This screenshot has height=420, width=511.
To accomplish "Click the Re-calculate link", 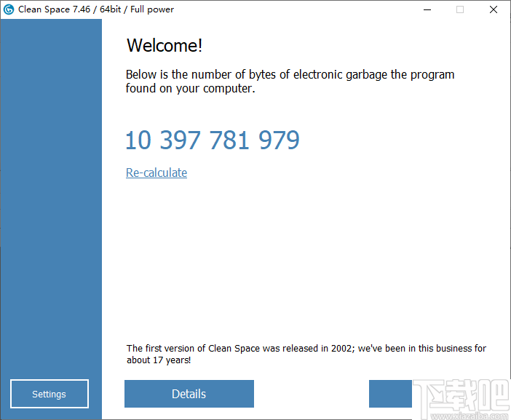I will click(157, 173).
